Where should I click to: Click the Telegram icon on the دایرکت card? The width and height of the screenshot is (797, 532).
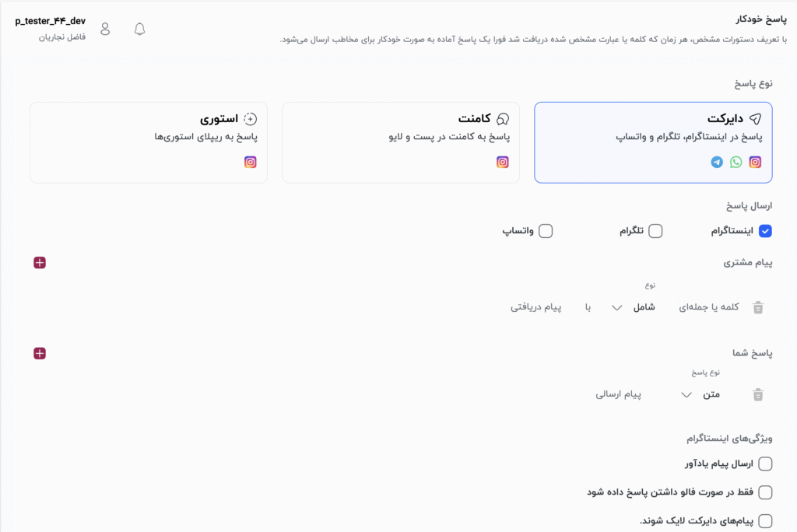point(716,163)
